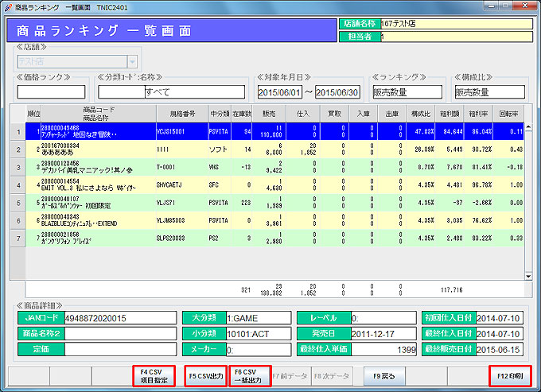Open the 店舗 store dropdown
541x392 pixels.
(x=131, y=61)
